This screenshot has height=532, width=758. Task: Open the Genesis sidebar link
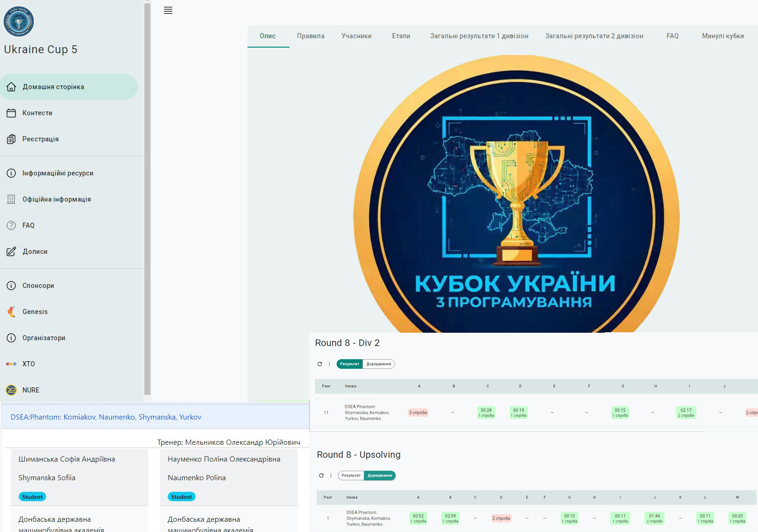click(69, 312)
